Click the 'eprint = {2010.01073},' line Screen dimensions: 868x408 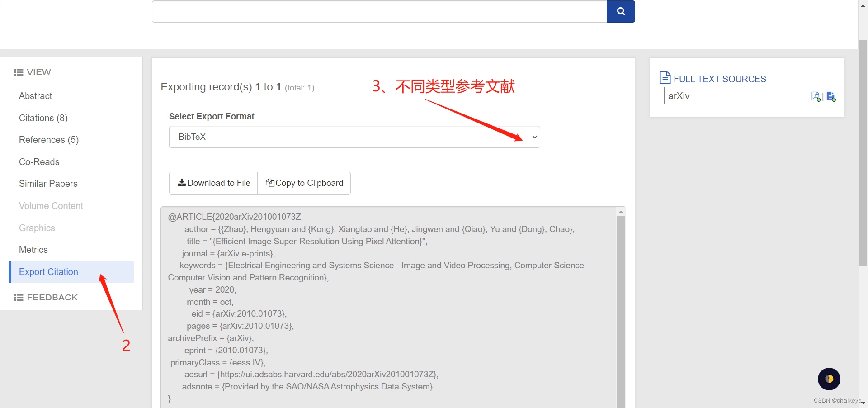point(226,351)
